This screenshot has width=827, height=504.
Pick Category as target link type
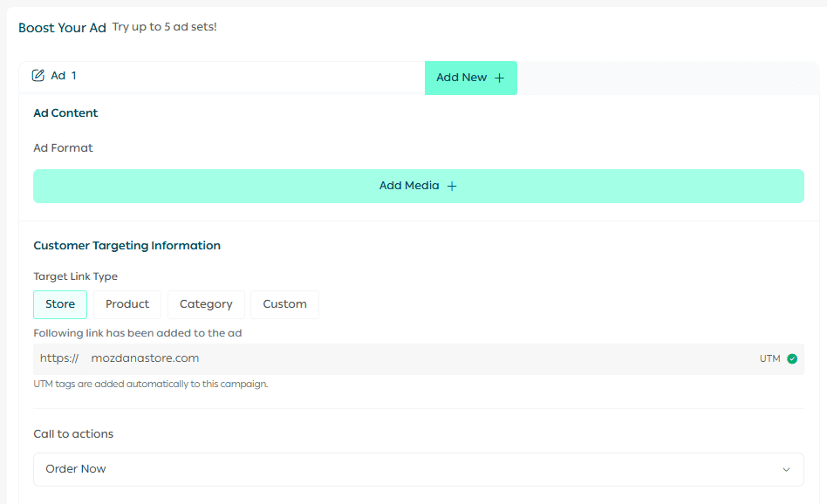(x=206, y=304)
